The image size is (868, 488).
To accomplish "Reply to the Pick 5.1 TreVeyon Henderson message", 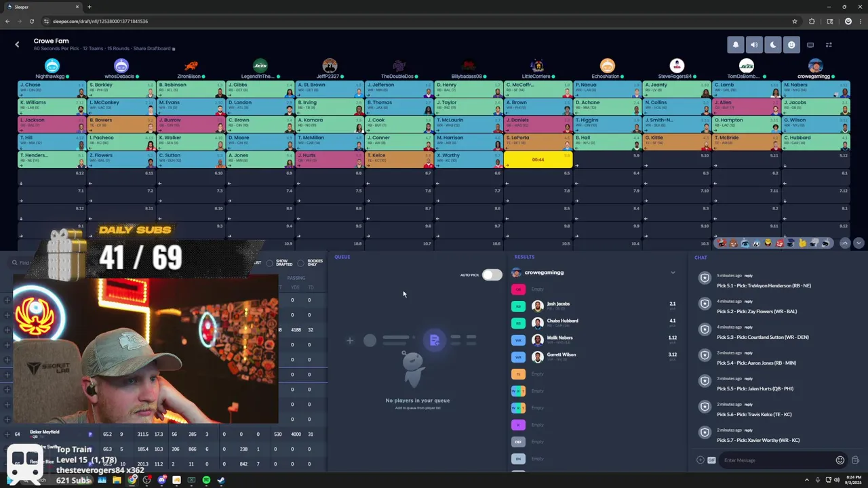I will tap(749, 276).
